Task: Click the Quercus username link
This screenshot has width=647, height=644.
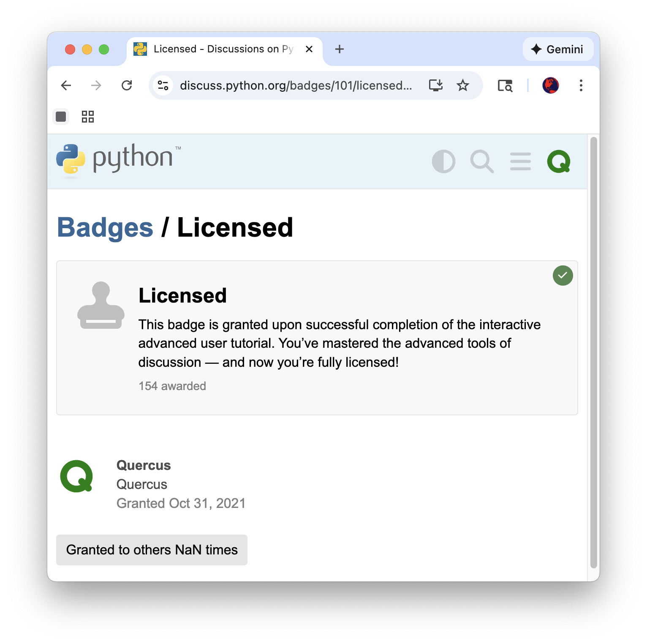Action: coord(144,465)
